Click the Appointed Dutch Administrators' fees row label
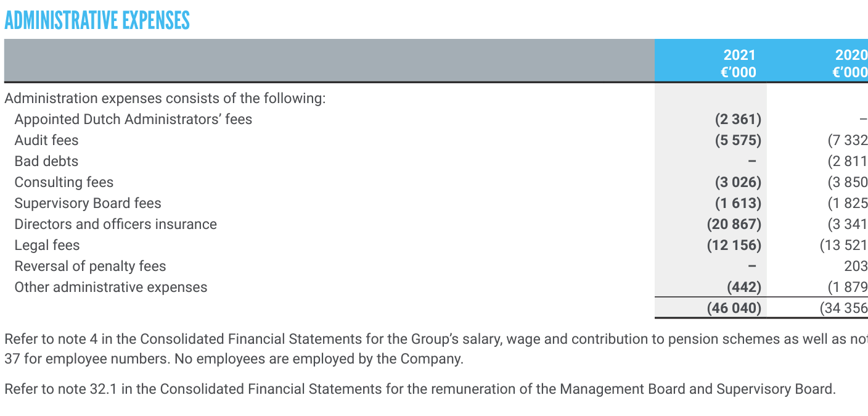 coord(133,119)
